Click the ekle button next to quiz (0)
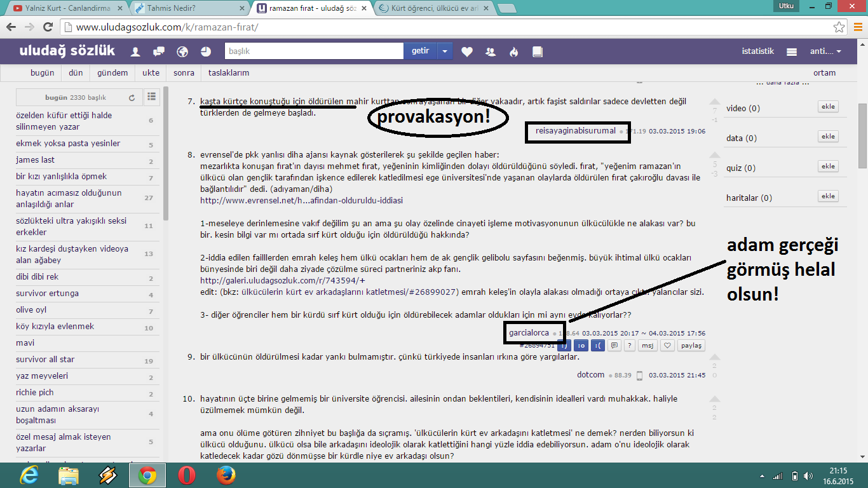This screenshot has height=488, width=868. click(828, 166)
